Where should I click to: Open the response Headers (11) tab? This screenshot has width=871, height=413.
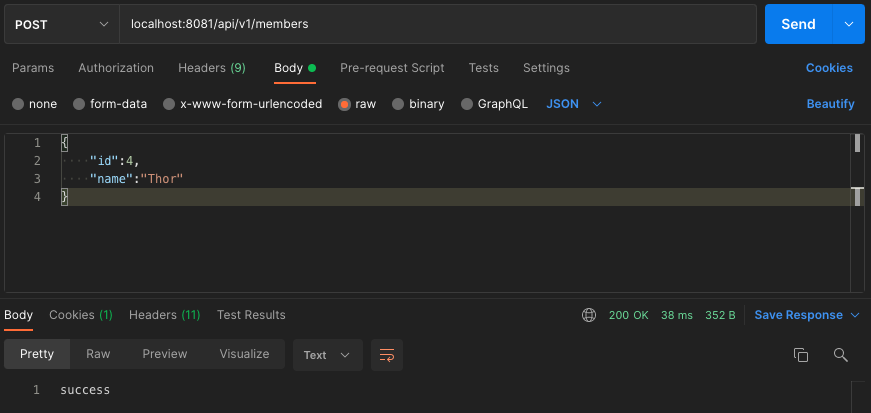pyautogui.click(x=164, y=315)
